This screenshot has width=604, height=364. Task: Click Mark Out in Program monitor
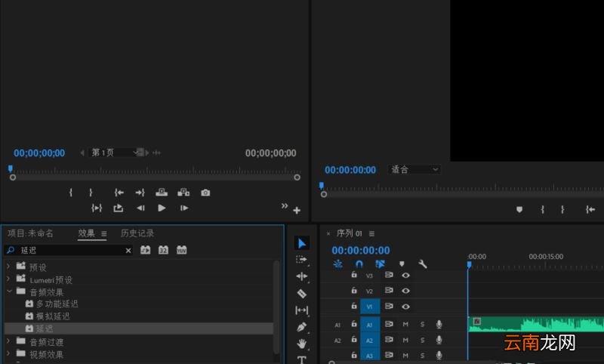pyautogui.click(x=562, y=209)
